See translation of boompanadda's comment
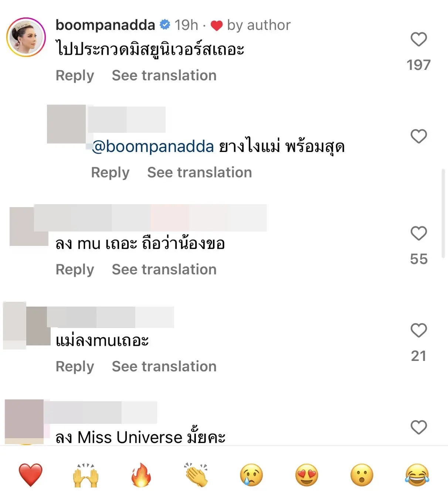The height and width of the screenshot is (500, 448). click(164, 75)
